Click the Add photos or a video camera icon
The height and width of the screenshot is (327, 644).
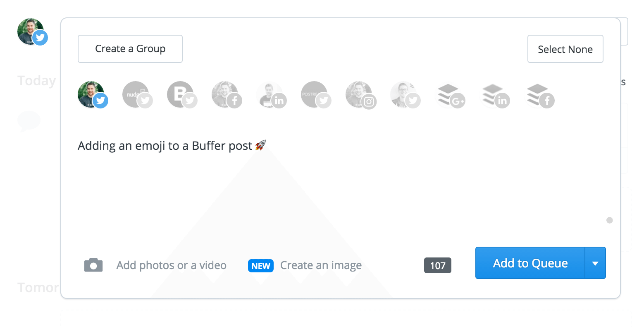(93, 265)
